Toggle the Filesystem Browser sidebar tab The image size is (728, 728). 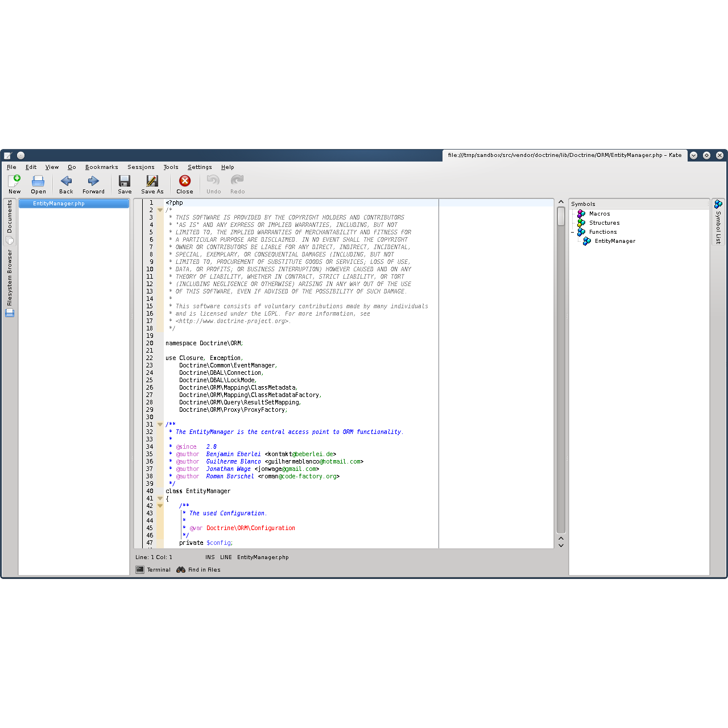click(x=10, y=279)
